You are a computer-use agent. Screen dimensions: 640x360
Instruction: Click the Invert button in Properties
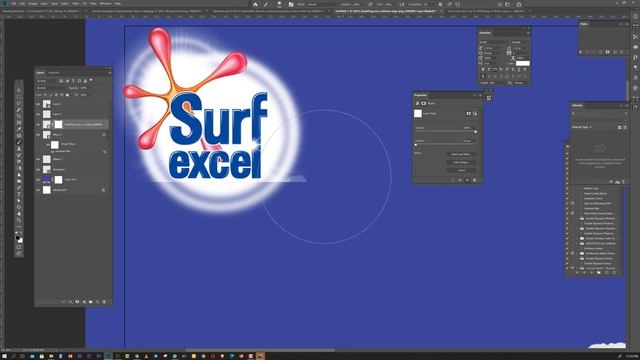[461, 170]
